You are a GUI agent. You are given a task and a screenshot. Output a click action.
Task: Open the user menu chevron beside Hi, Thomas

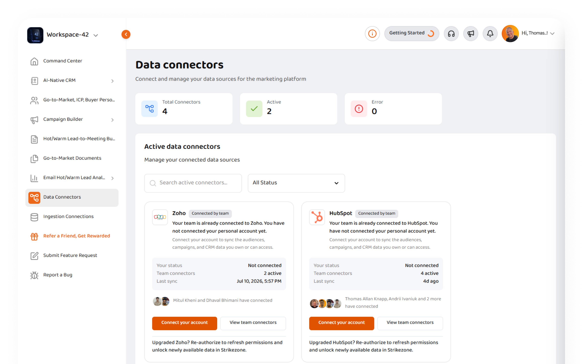coord(553,33)
